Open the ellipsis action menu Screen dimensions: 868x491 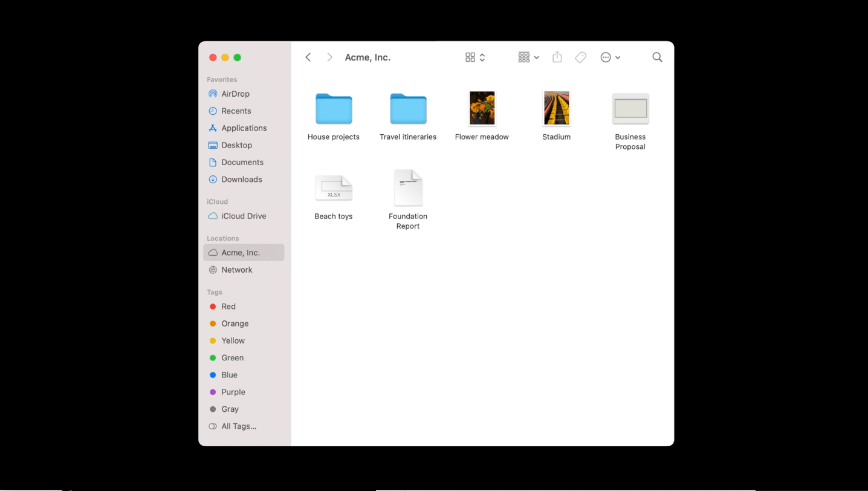tap(610, 57)
